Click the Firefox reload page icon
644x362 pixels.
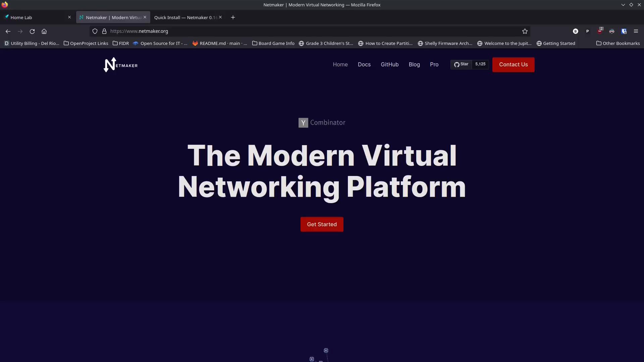(x=32, y=31)
